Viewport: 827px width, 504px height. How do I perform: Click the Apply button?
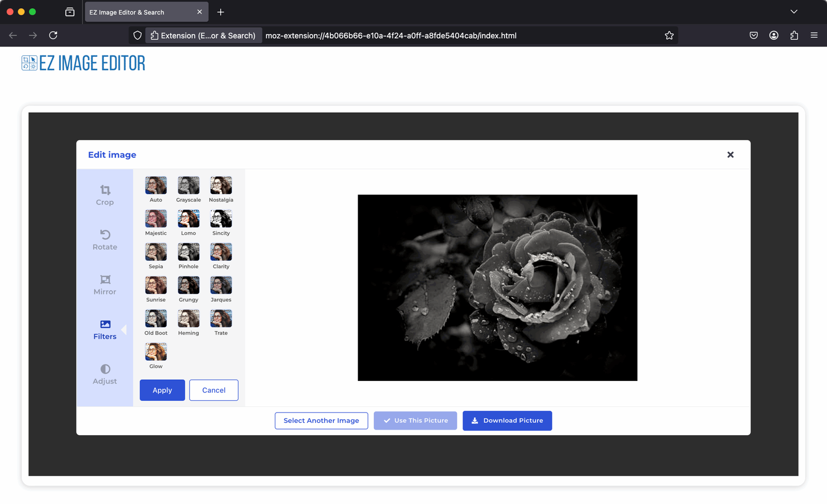pos(162,390)
